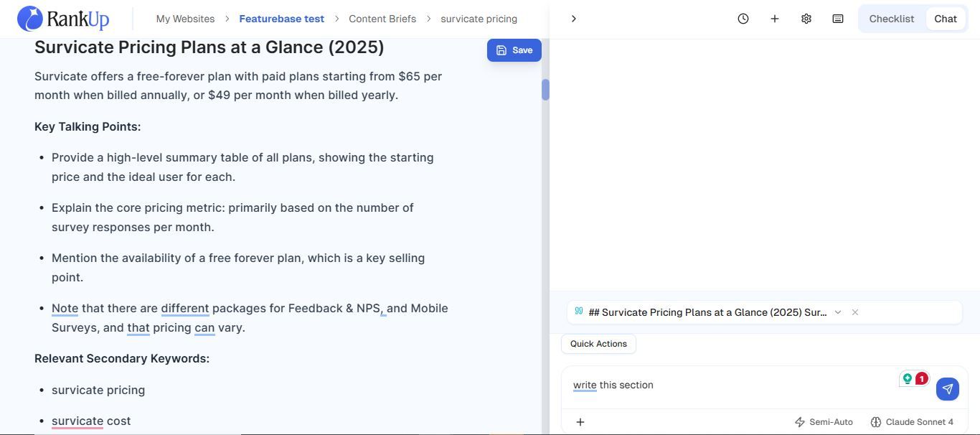Open chat history clock icon
Screen dimensions: 980x435
[x=743, y=19]
